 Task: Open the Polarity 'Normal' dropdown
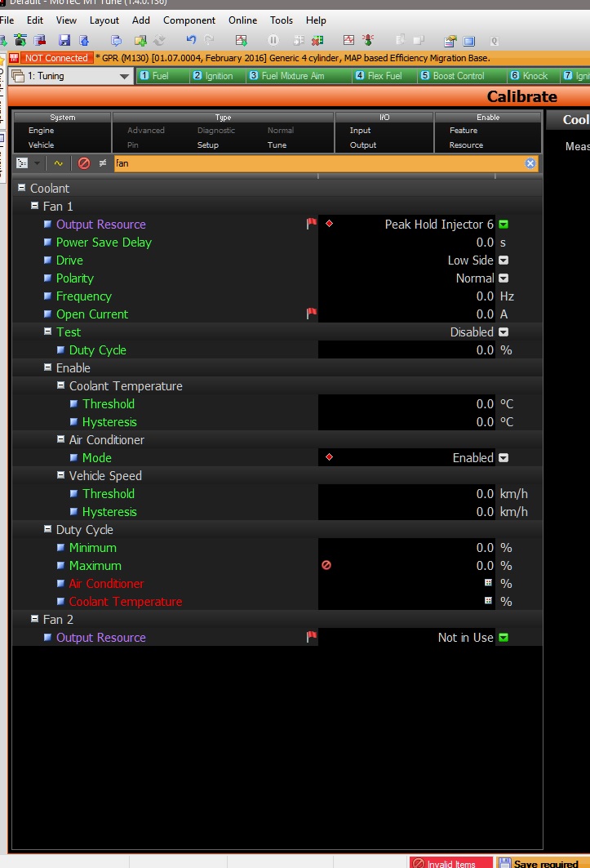(x=503, y=278)
